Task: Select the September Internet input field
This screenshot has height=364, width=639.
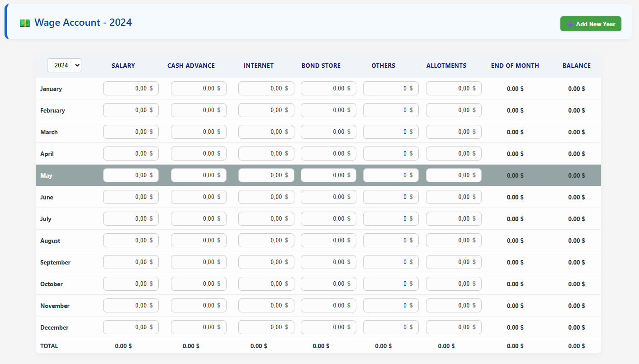Action: coord(266,262)
